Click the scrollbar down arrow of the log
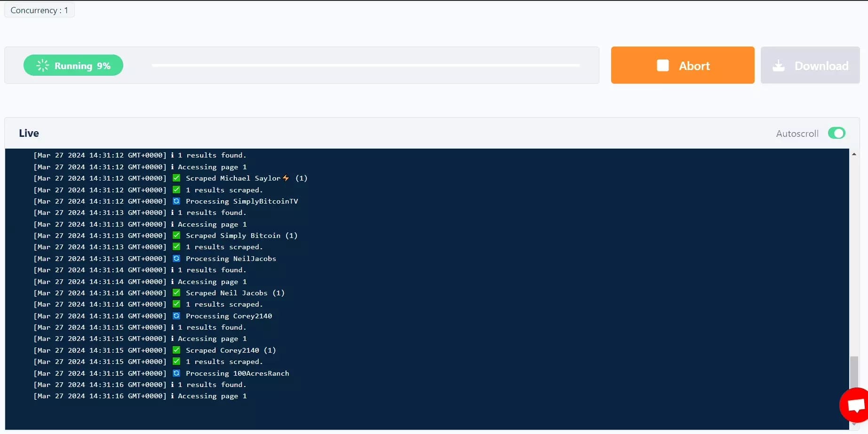868x434 pixels. [854, 424]
